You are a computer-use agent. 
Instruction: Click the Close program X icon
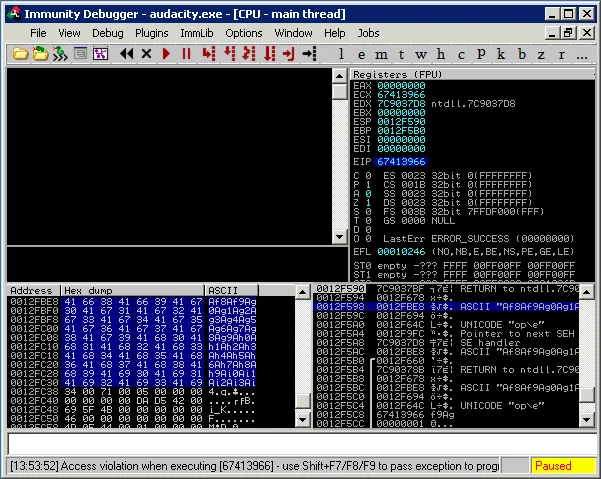tap(147, 53)
